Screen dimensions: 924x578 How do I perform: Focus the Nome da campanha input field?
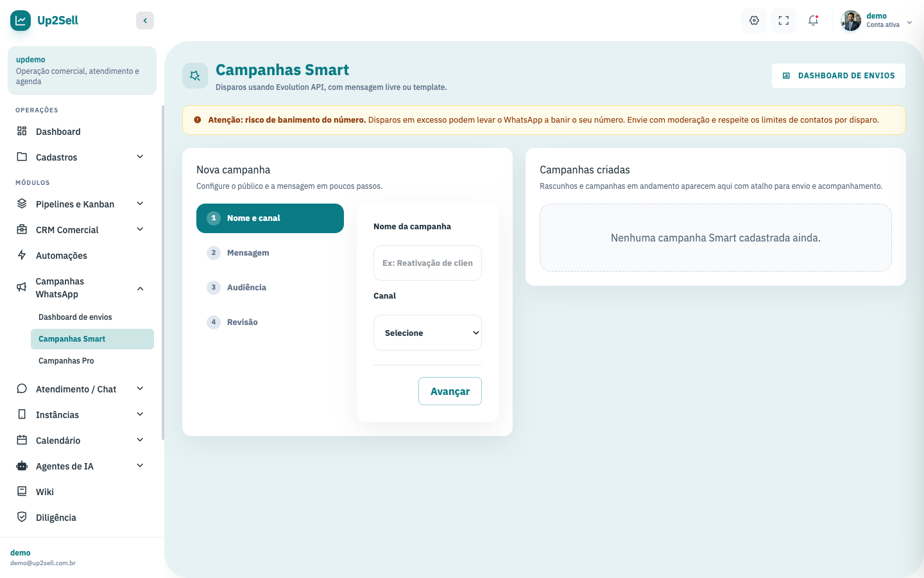[x=427, y=263]
